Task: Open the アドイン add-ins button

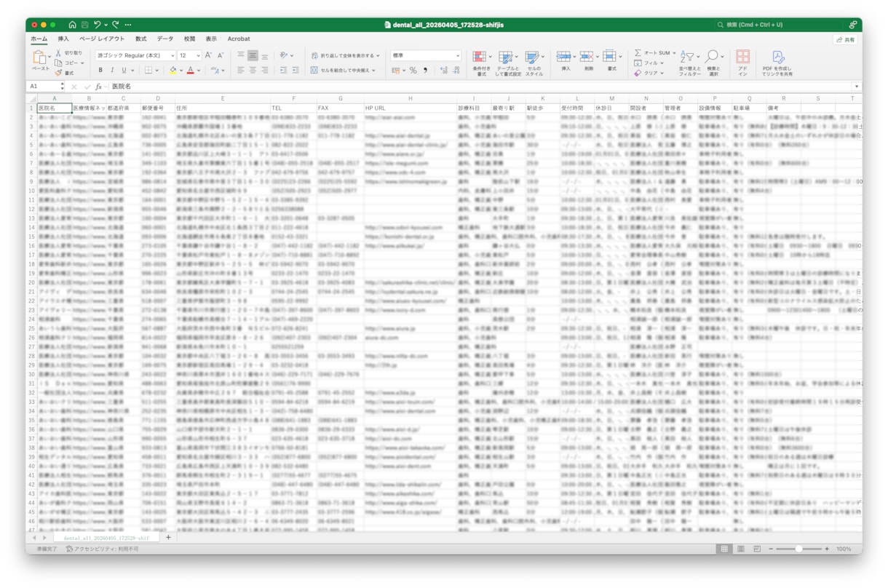Action: click(x=742, y=64)
